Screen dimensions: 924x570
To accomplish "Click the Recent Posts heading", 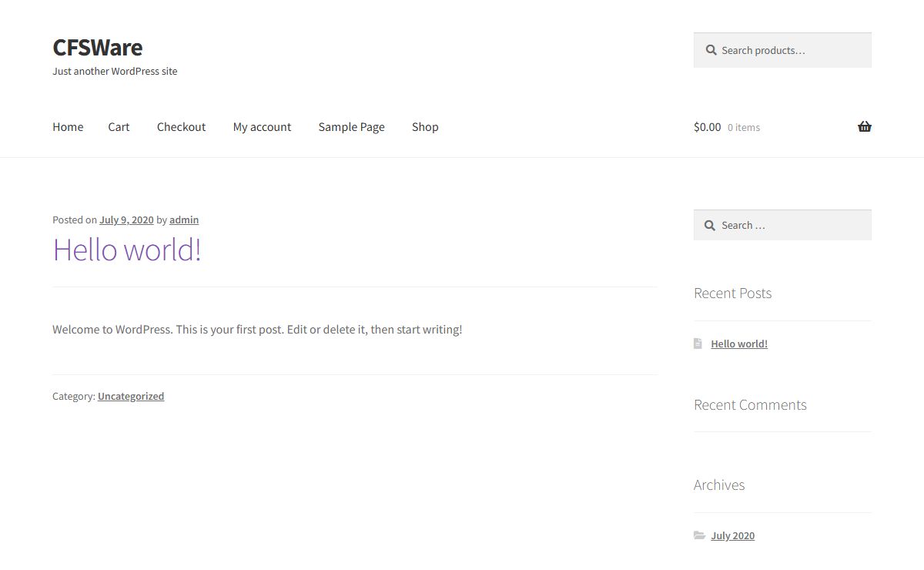I will tap(732, 293).
